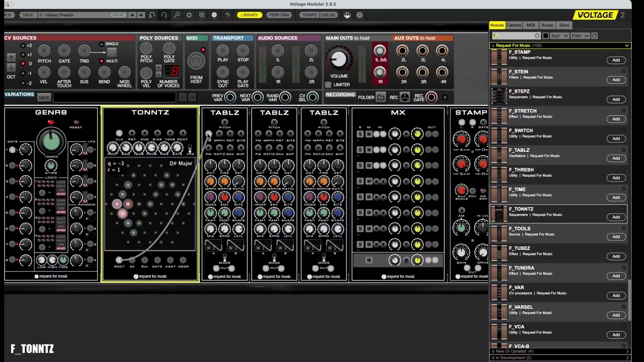
Task: Click the OCT up arrow
Action: (11, 58)
